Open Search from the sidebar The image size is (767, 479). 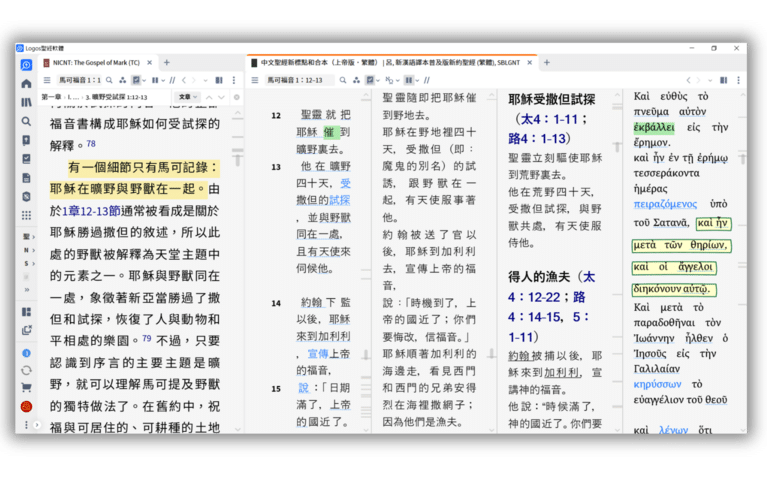(26, 121)
